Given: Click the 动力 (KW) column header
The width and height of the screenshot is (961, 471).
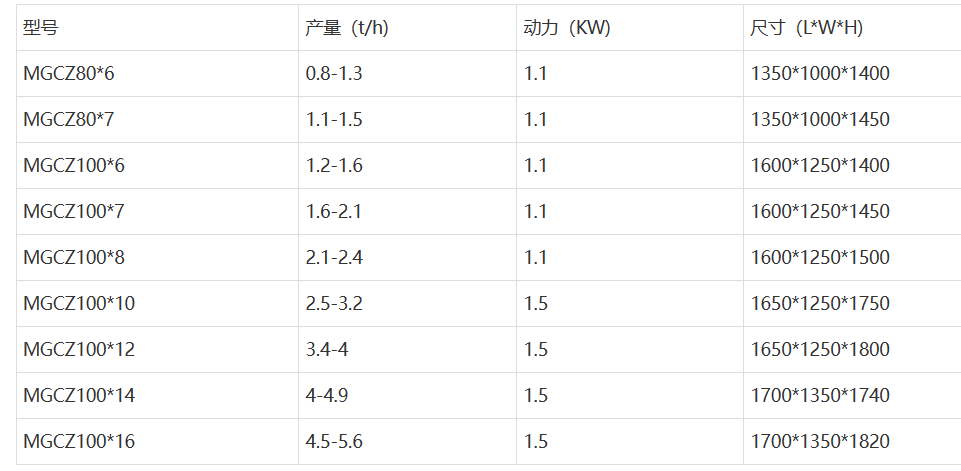Looking at the screenshot, I should point(630,28).
